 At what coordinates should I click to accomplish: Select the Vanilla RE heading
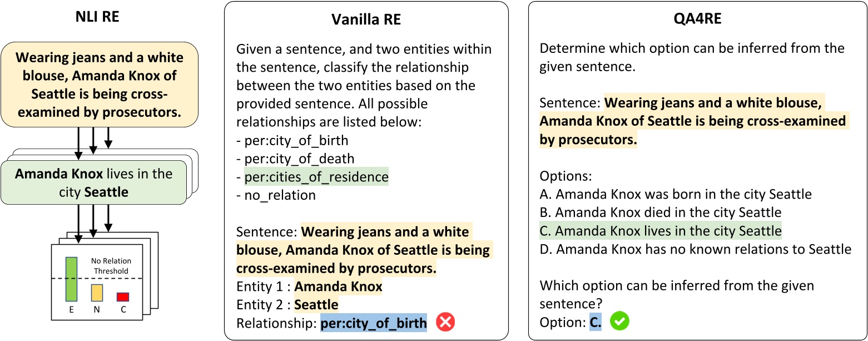(366, 19)
